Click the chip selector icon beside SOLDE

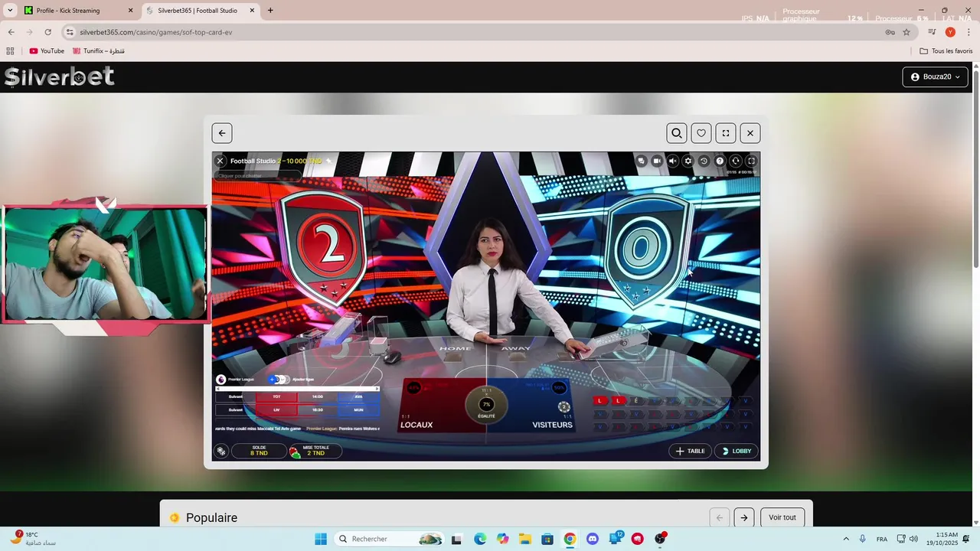[x=221, y=452]
